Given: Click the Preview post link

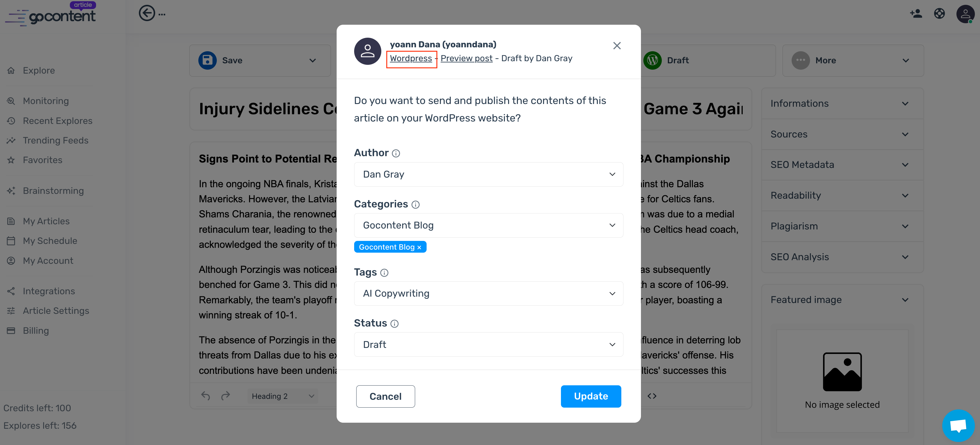Looking at the screenshot, I should click(466, 58).
